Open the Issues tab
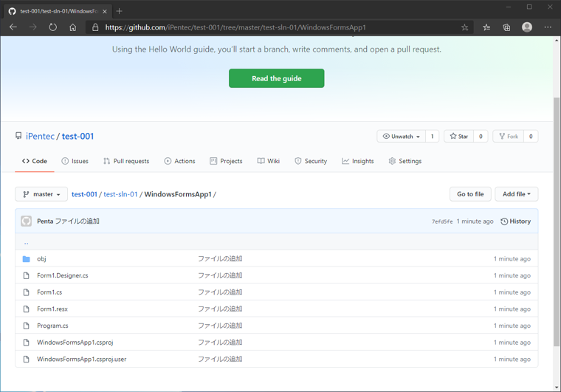 pyautogui.click(x=75, y=161)
